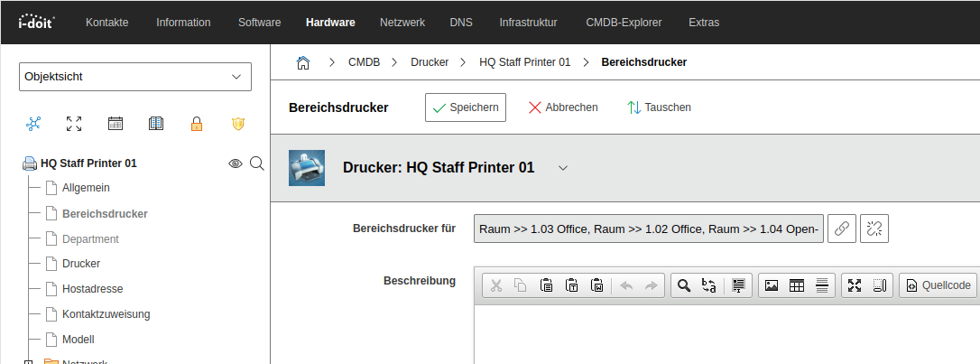Click the detach broken-link icon
Viewport: 980px width, 364px height.
(874, 229)
